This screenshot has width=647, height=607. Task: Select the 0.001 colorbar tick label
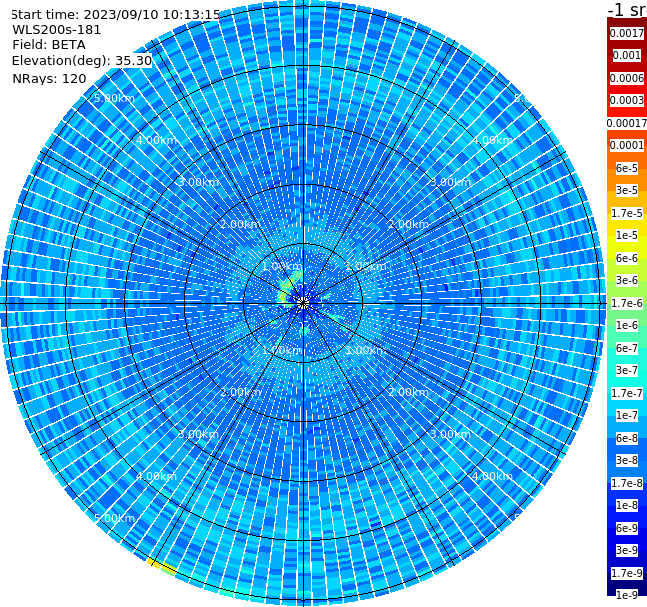pyautogui.click(x=627, y=55)
